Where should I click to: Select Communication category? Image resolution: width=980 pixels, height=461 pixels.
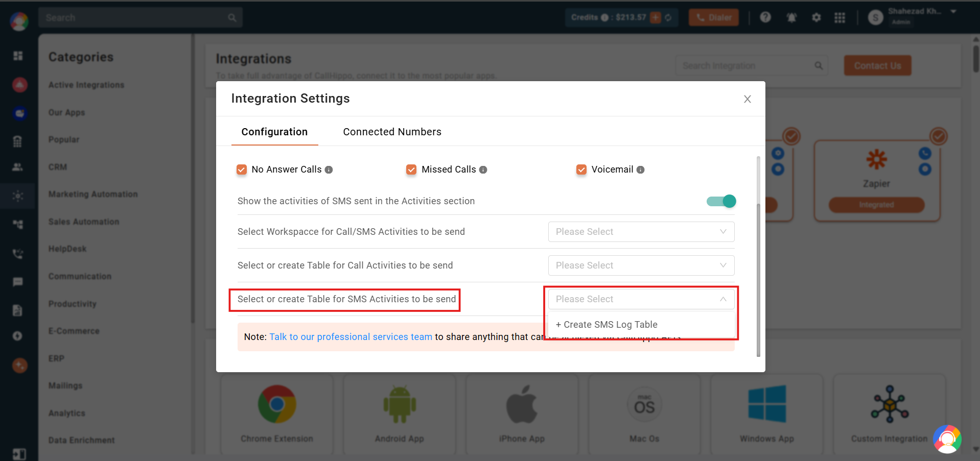pyautogui.click(x=80, y=276)
